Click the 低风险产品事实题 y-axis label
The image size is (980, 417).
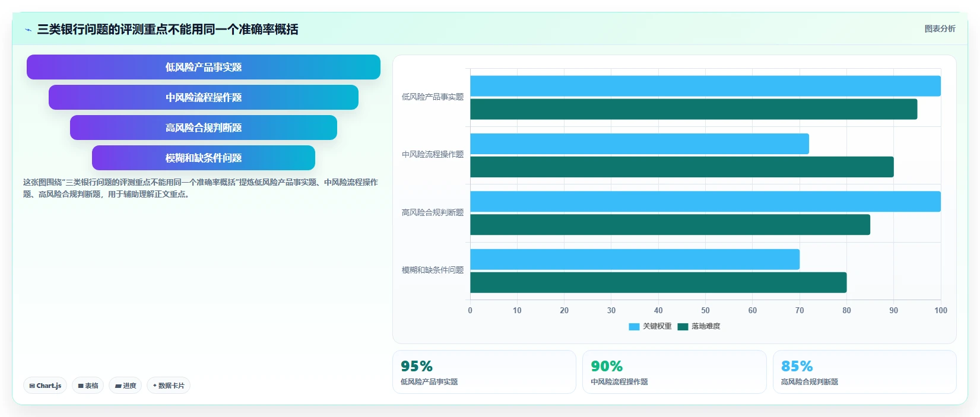click(433, 97)
